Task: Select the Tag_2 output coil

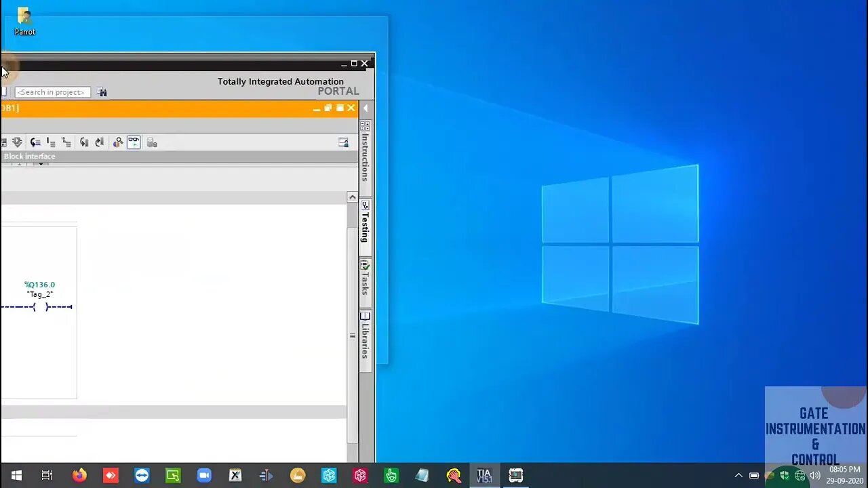Action: [x=41, y=307]
